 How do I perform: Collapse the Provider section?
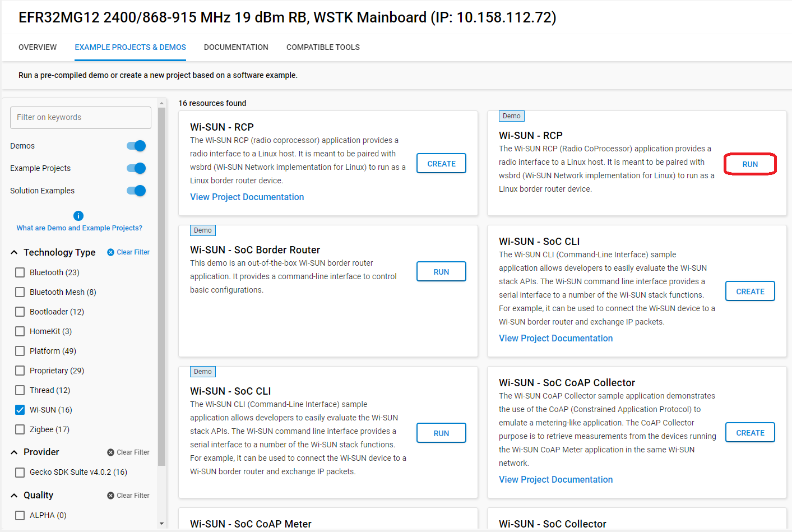pyautogui.click(x=14, y=452)
